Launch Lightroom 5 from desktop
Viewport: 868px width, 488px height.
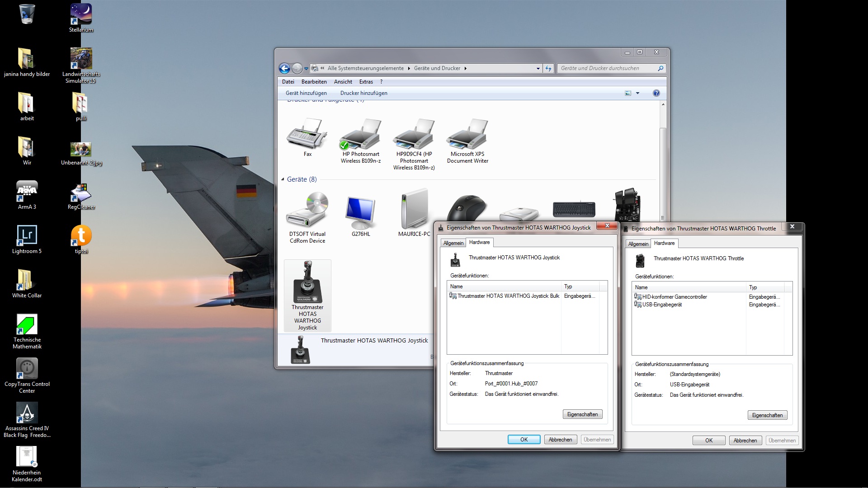27,239
